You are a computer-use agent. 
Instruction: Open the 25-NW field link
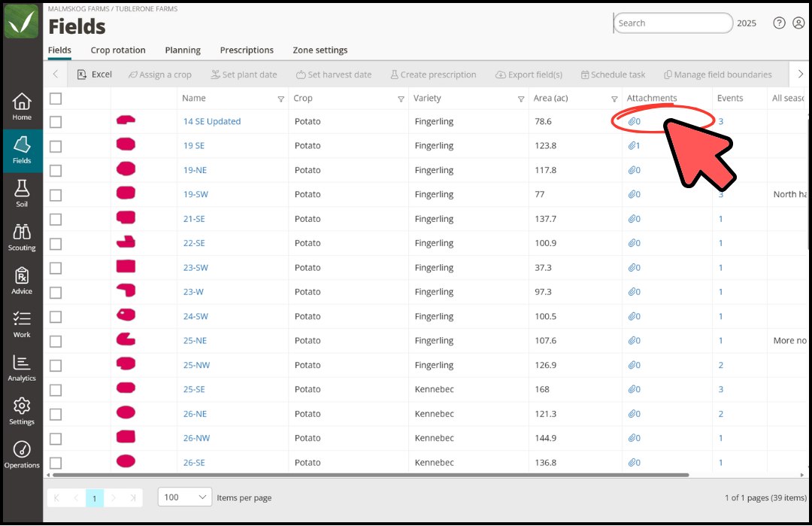click(197, 365)
